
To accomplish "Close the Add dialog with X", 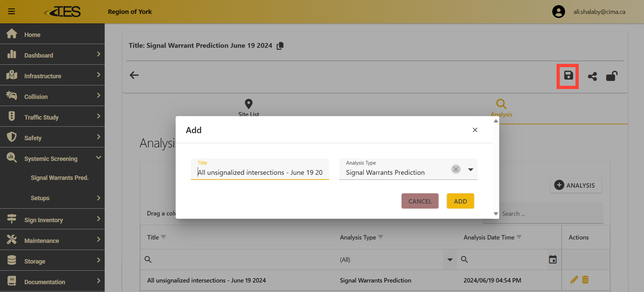I will [x=475, y=130].
